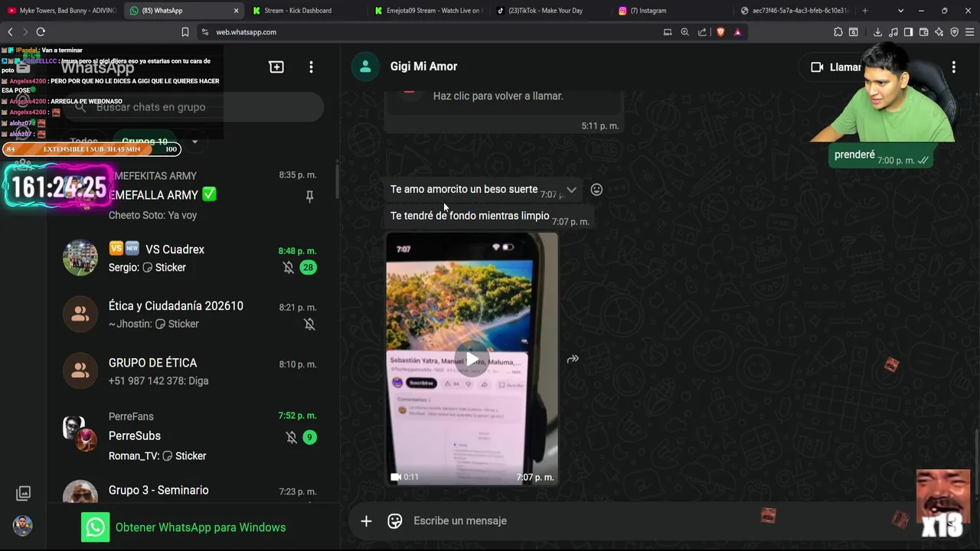
Task: Open Gigi Mi Amor contact avatar
Action: pos(365,67)
